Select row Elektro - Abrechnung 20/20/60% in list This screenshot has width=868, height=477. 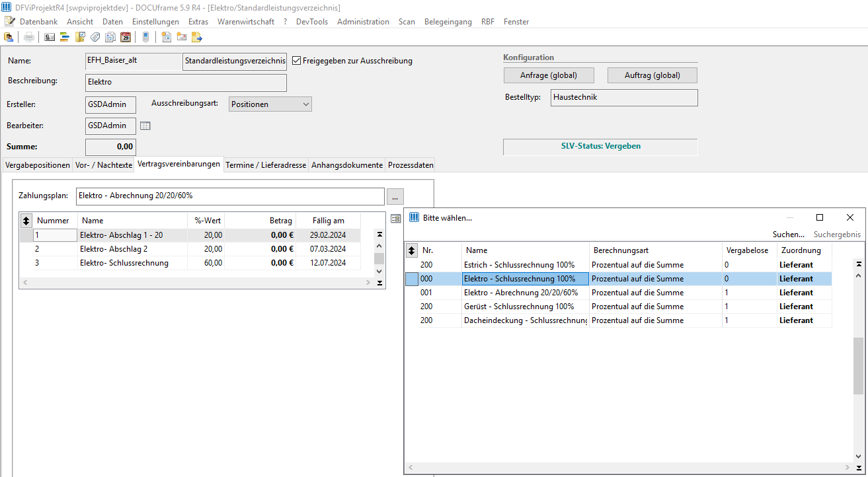click(x=618, y=293)
